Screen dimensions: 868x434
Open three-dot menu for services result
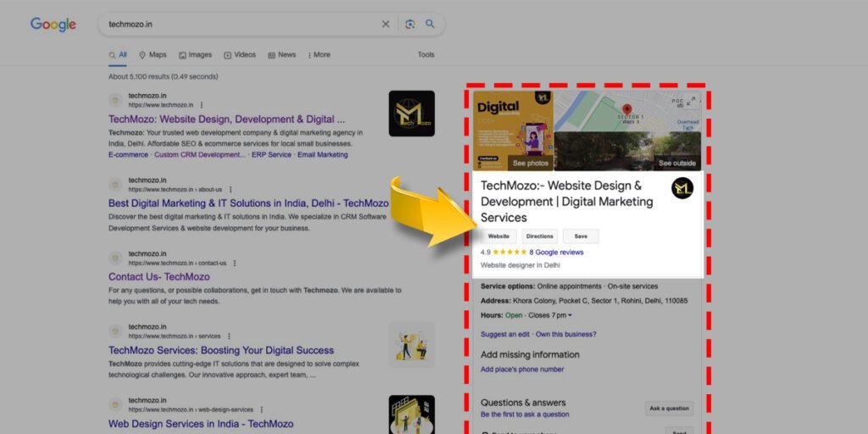229,337
